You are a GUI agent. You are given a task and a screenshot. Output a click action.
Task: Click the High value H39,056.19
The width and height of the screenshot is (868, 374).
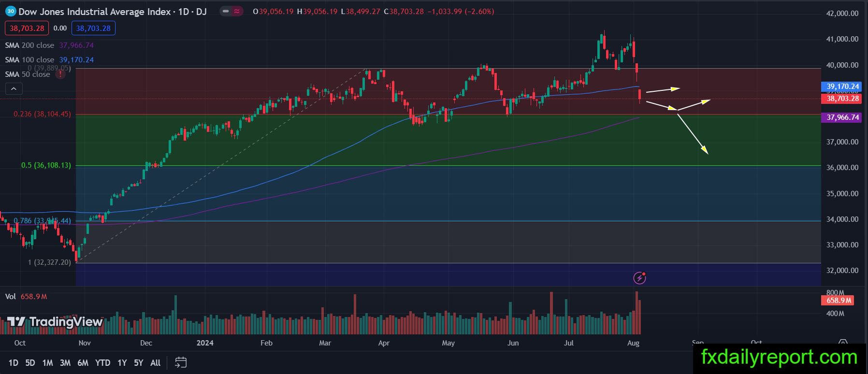coord(317,11)
